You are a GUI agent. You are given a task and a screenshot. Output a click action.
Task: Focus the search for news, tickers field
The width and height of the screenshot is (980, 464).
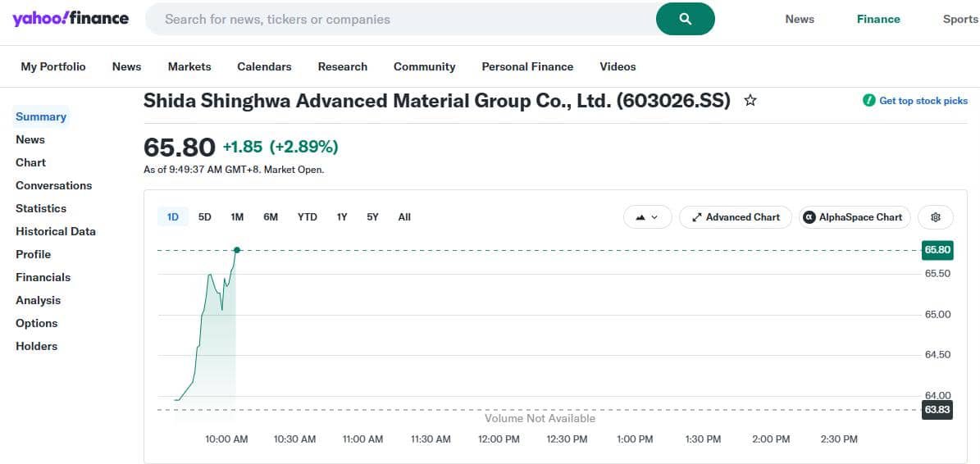(x=401, y=19)
